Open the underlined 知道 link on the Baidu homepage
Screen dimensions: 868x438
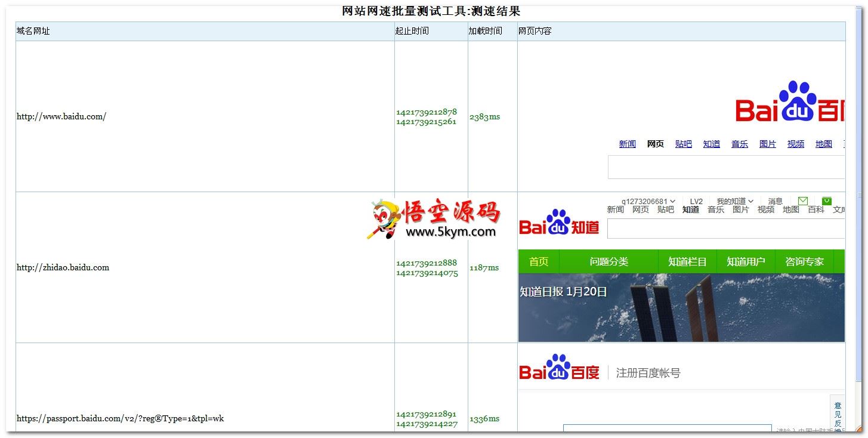pyautogui.click(x=712, y=144)
